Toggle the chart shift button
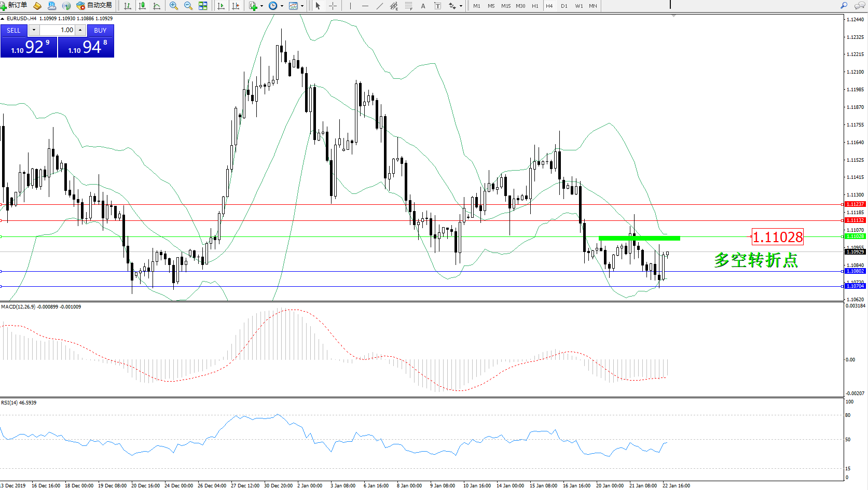The width and height of the screenshot is (868, 490). [x=236, y=6]
